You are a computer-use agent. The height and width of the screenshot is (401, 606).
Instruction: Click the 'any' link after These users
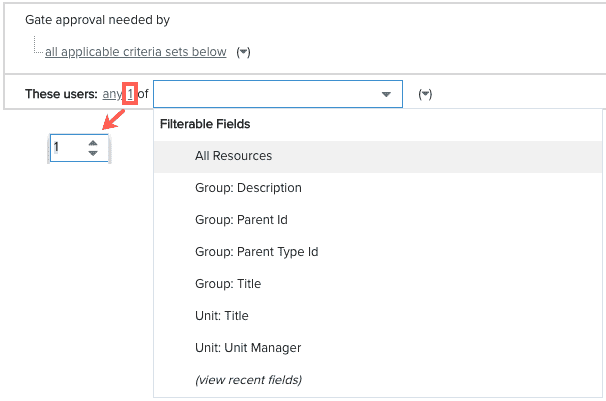[112, 94]
